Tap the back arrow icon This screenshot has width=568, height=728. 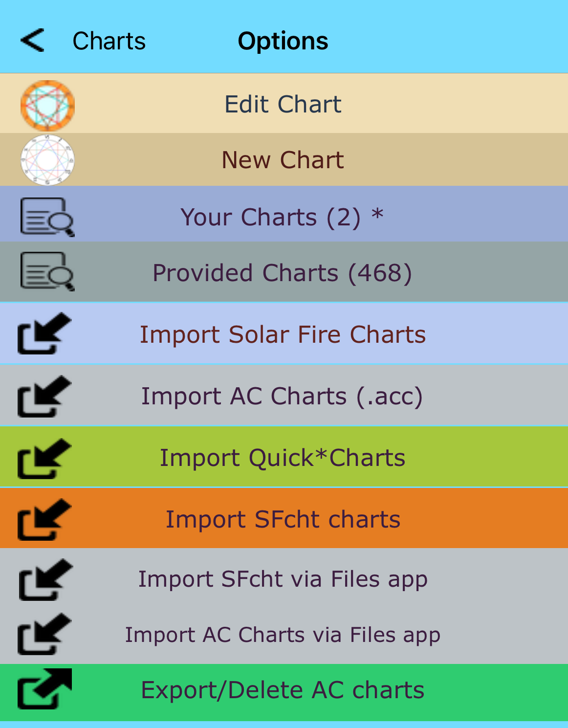32,40
